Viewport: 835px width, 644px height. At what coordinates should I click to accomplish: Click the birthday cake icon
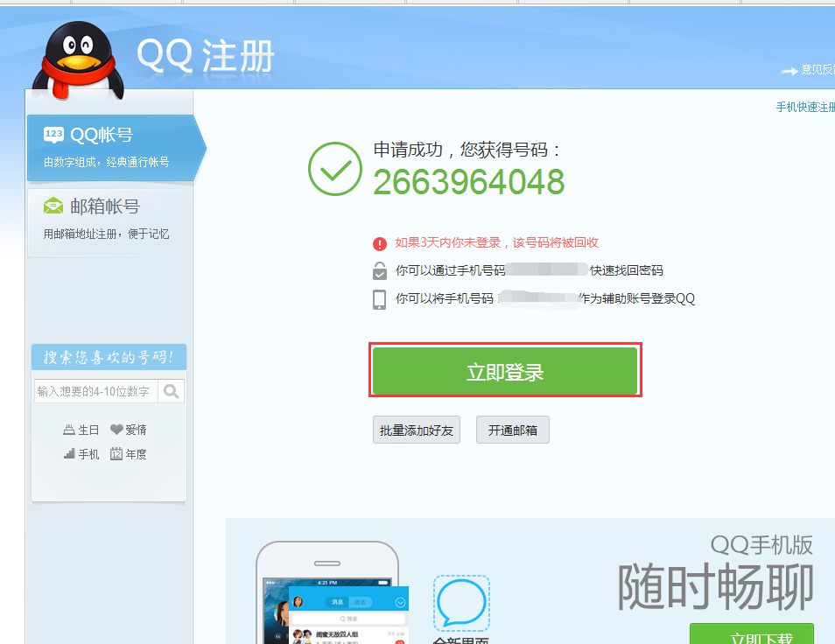click(x=68, y=430)
